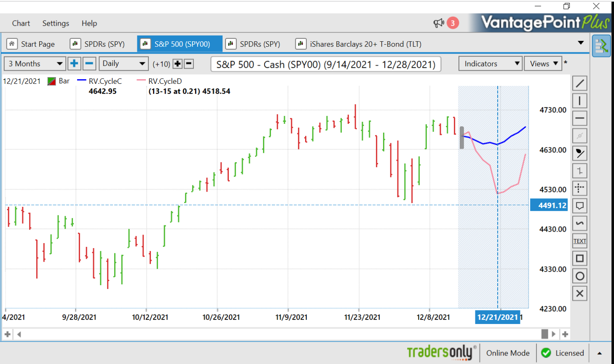Open the Chart menu
This screenshot has width=614, height=364.
point(21,23)
